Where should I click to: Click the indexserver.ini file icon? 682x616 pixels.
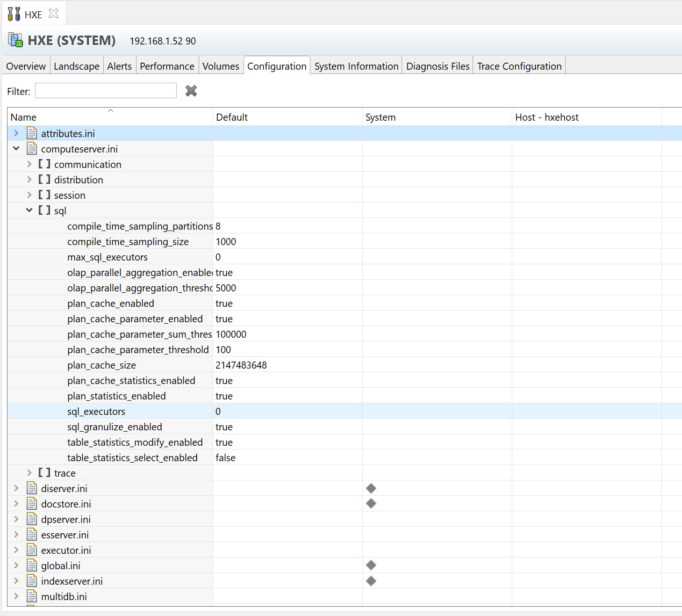pos(32,581)
